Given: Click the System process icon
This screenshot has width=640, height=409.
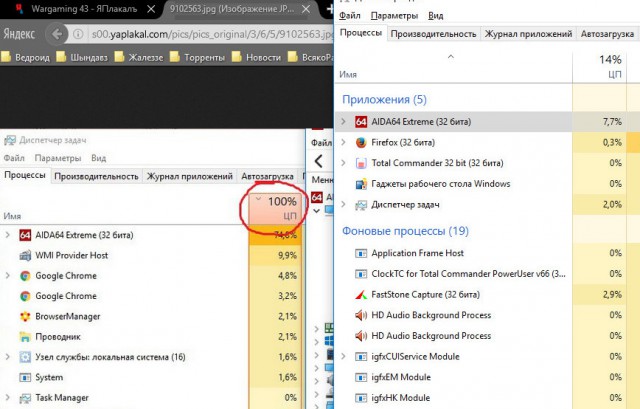Looking at the screenshot, I should tap(25, 378).
